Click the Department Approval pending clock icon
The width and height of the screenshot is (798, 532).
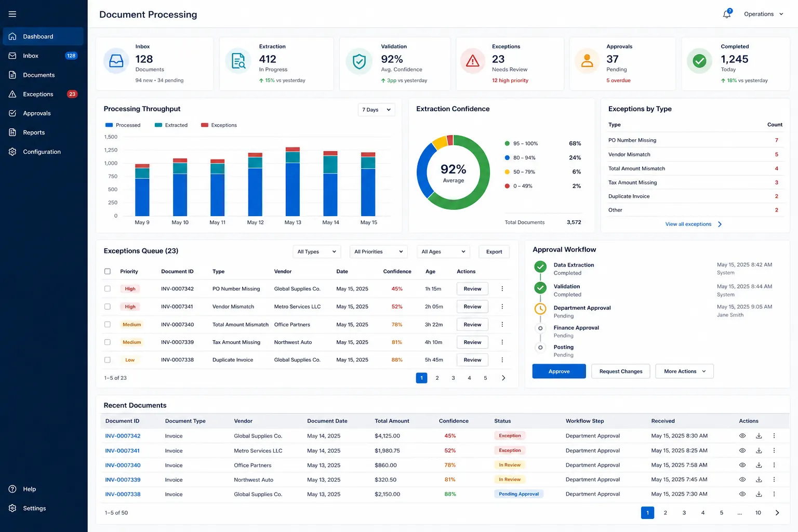tap(540, 309)
